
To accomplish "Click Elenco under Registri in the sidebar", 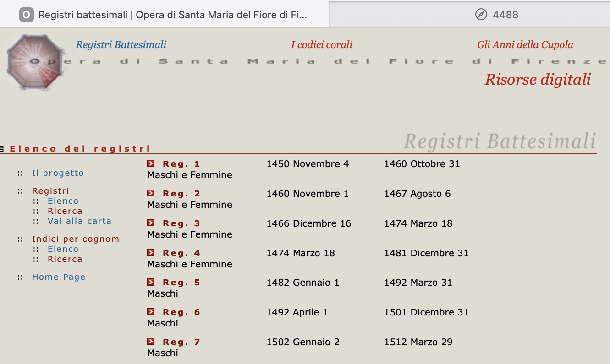I will click(x=63, y=201).
